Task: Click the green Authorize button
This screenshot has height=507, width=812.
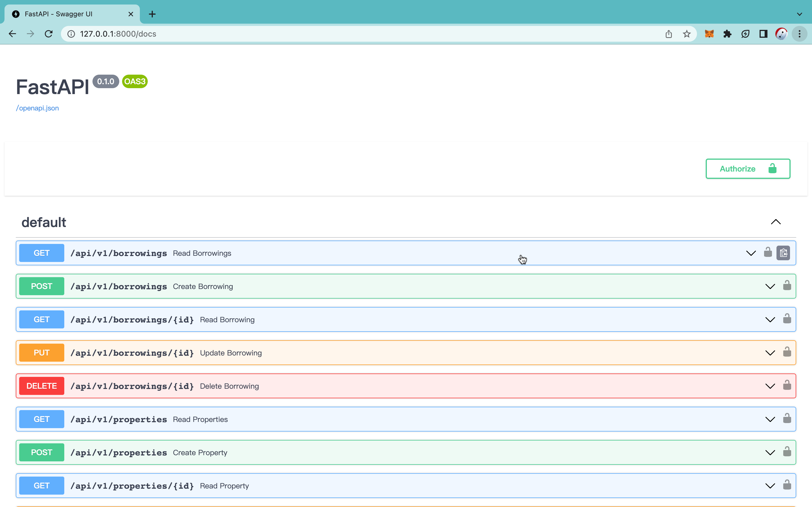Action: 748,169
